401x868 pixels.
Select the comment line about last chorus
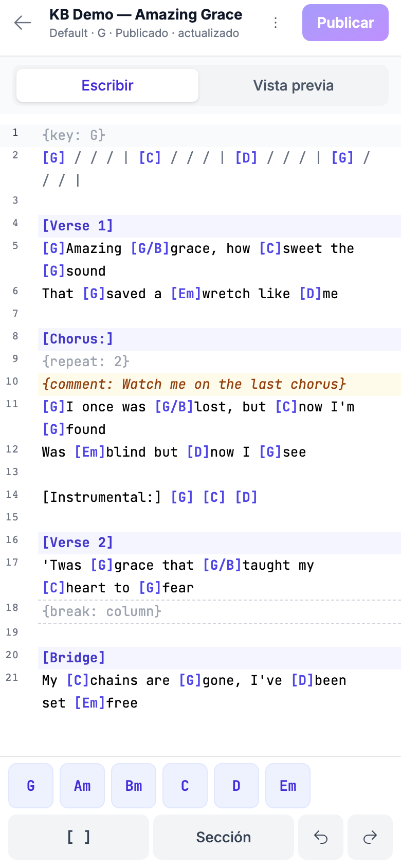tap(220, 384)
